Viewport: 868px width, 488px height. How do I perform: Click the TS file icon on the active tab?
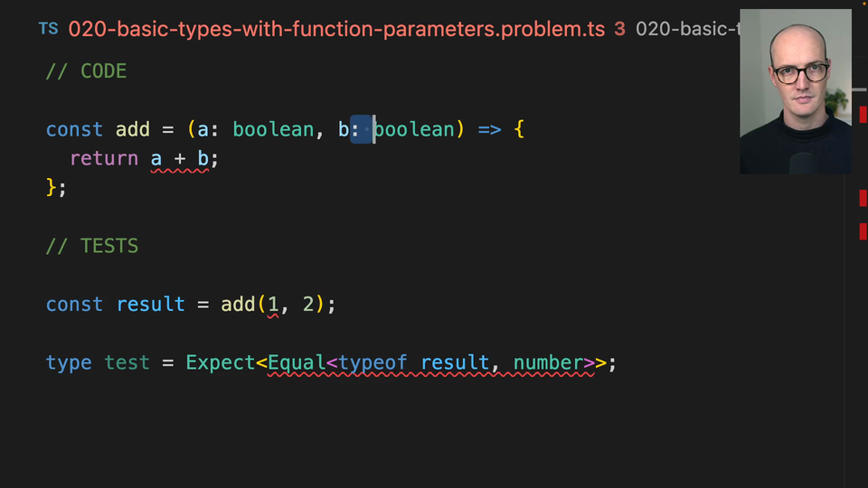[48, 29]
